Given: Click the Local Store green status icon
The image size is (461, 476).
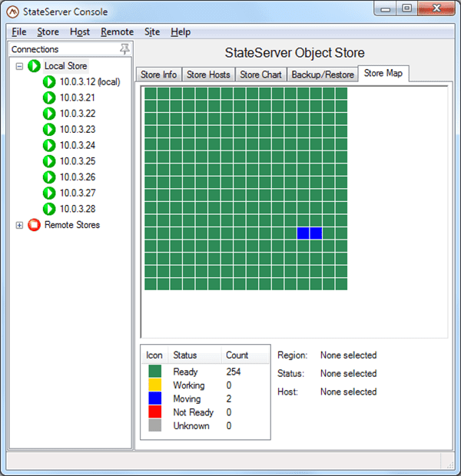Looking at the screenshot, I should [x=34, y=66].
